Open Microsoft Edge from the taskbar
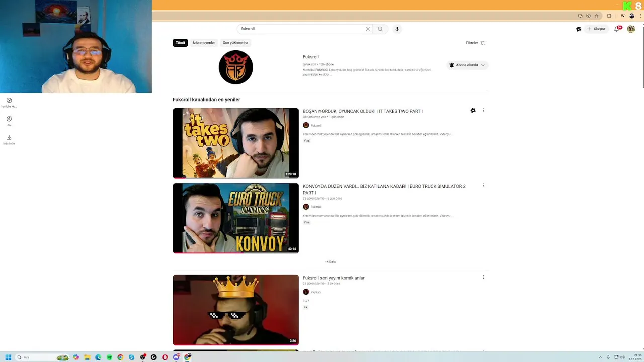Screen dimensions: 644x362 pyautogui.click(x=98, y=357)
